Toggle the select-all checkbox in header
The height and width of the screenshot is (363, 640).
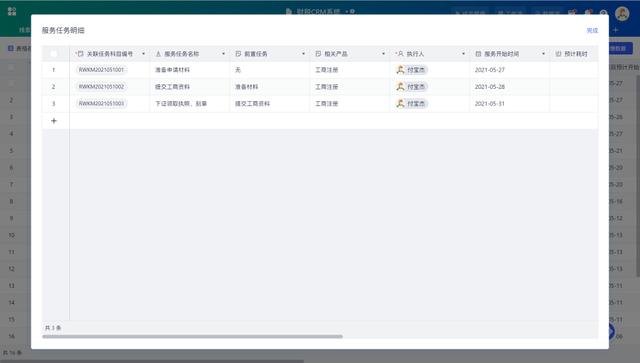[54, 53]
